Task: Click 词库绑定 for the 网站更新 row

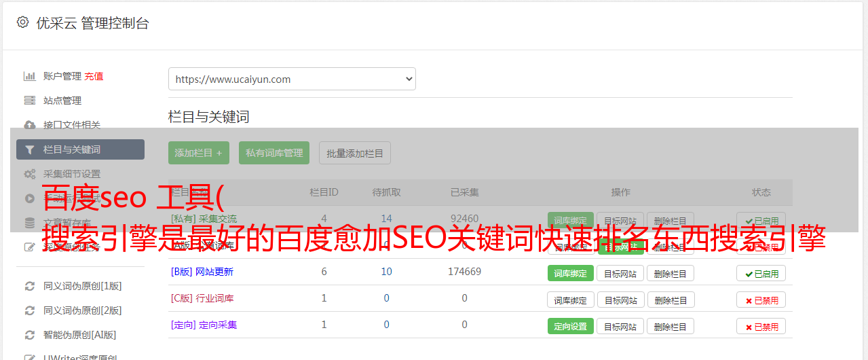Action: (570, 273)
